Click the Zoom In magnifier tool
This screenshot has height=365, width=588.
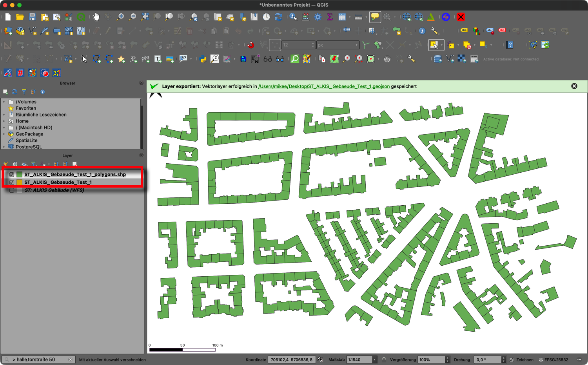click(120, 17)
